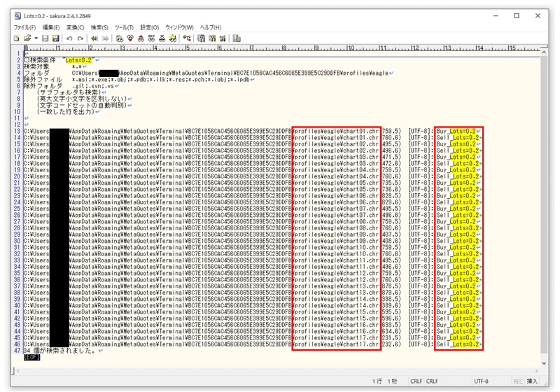Expand the recent files arrow beside Open
Image resolution: width=560 pixels, height=392 pixels.
[x=36, y=38]
